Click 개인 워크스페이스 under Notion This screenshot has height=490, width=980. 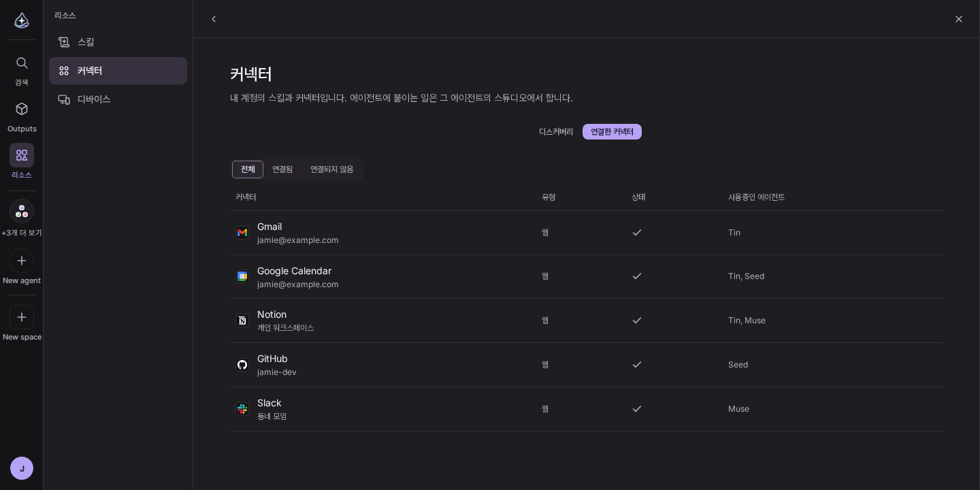pyautogui.click(x=285, y=328)
